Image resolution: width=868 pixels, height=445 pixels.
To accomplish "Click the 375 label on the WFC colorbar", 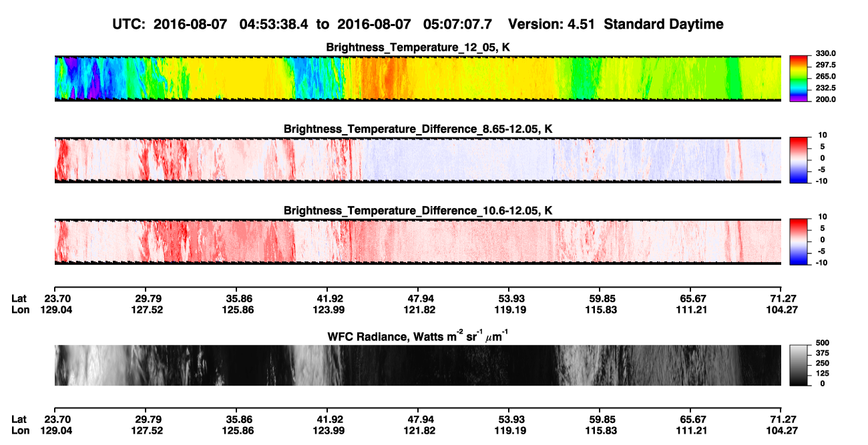I will click(x=823, y=352).
